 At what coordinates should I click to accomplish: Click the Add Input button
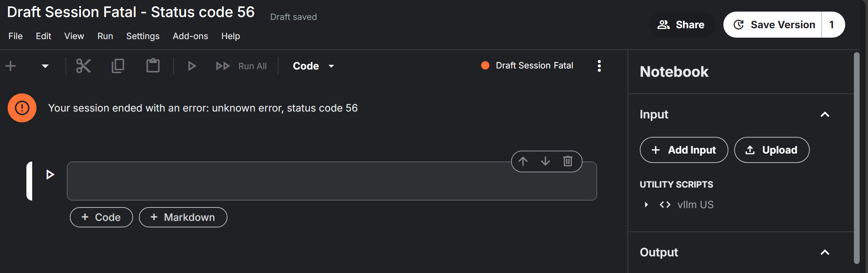click(x=684, y=150)
